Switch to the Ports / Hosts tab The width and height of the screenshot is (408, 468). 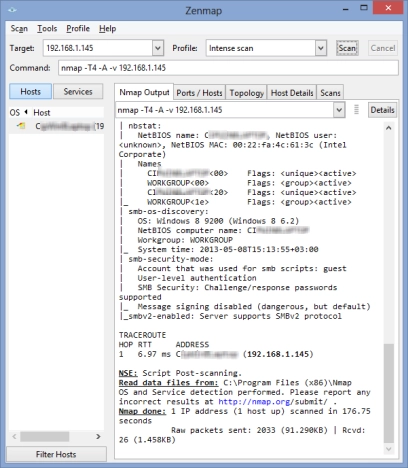pos(199,93)
